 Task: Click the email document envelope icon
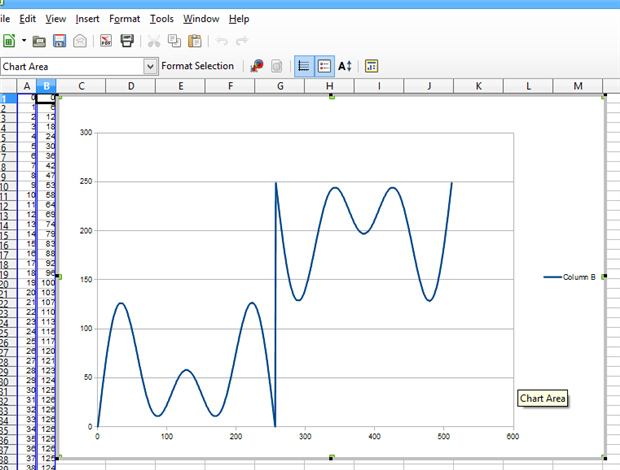pyautogui.click(x=79, y=41)
